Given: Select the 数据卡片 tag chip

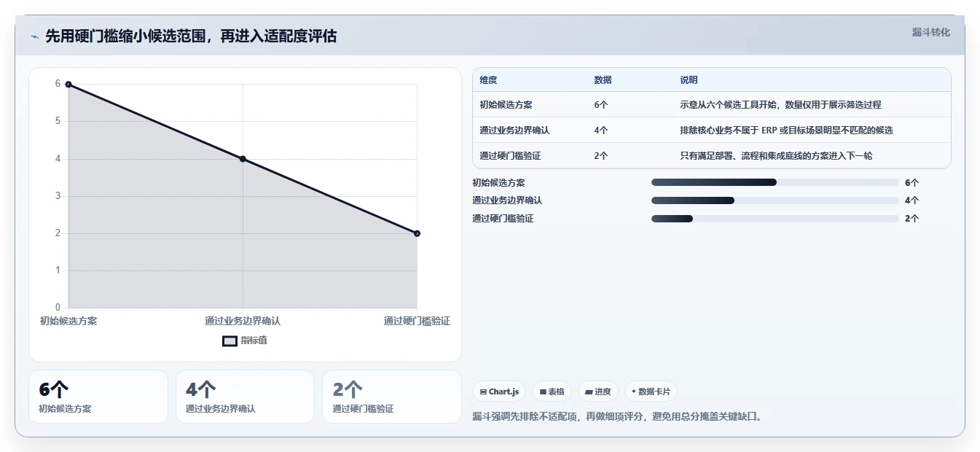Looking at the screenshot, I should (651, 391).
